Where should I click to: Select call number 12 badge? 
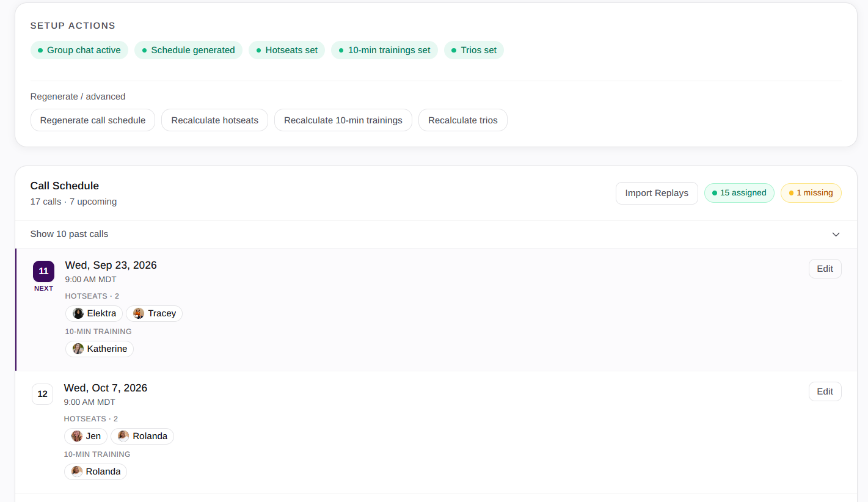coord(43,394)
